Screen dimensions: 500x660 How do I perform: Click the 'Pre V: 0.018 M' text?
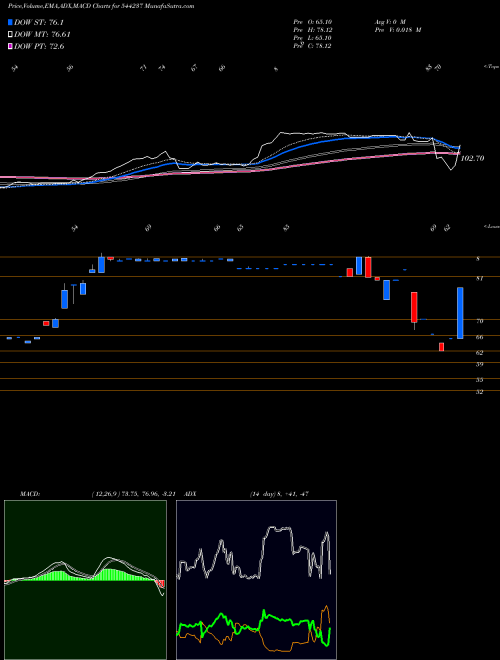coord(398,30)
